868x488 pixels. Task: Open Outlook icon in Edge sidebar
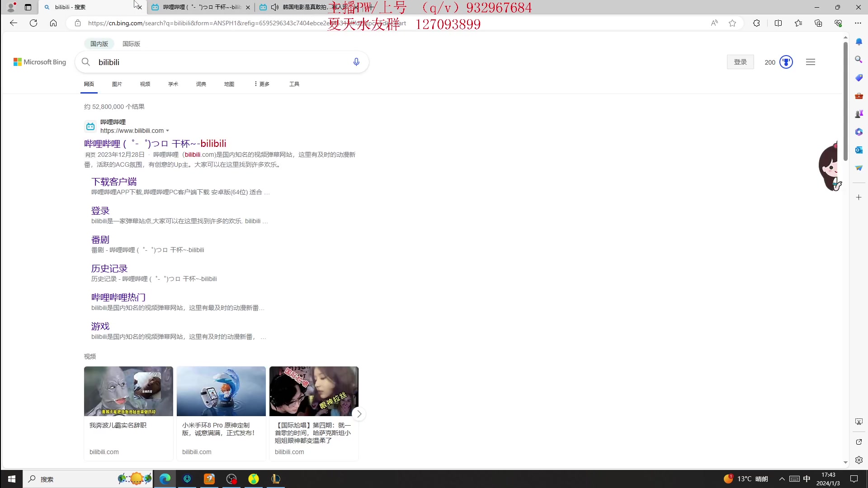(859, 150)
